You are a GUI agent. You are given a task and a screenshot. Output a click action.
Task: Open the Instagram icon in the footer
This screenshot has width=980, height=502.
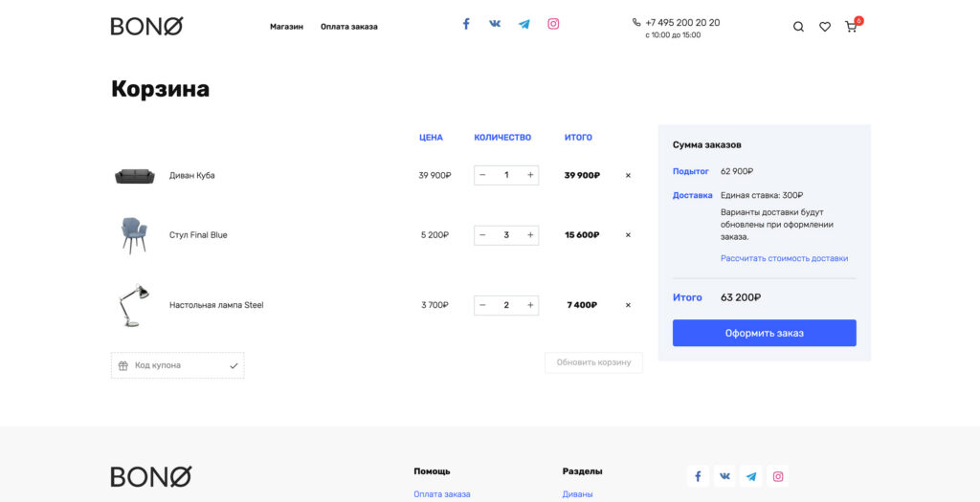tap(778, 476)
